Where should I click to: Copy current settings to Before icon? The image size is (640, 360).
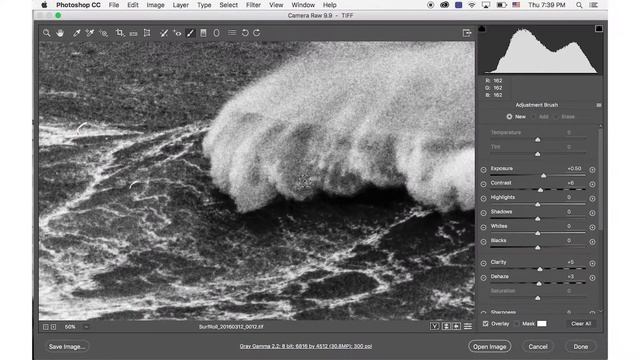coord(456,326)
